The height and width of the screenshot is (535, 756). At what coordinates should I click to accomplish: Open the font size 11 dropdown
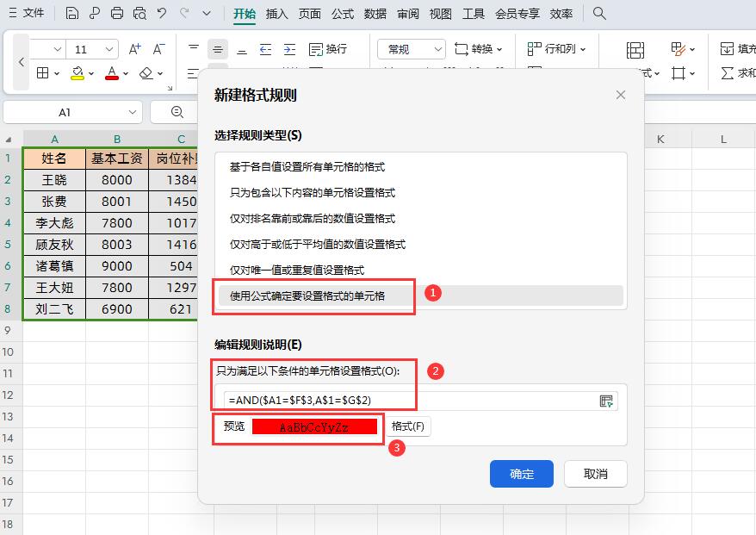click(109, 49)
